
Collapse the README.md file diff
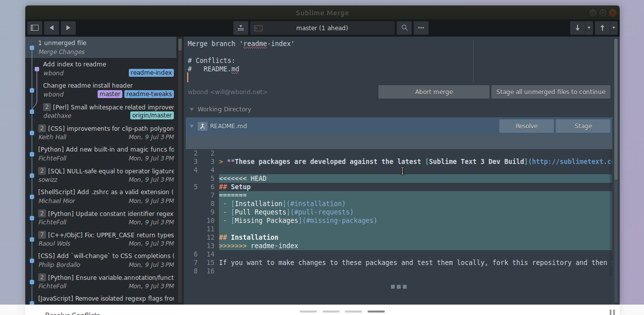(x=192, y=126)
